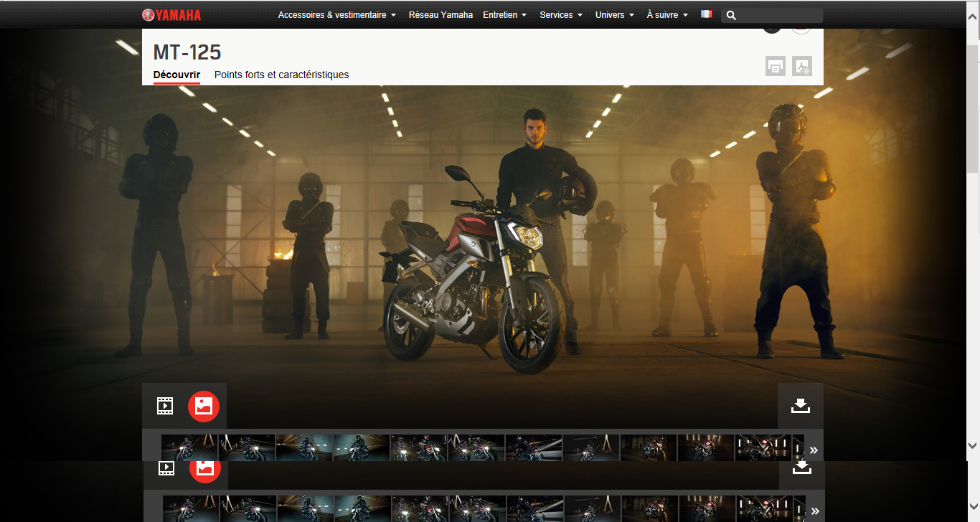Open fourth thumbnail in upper gallery strip
Viewport: 980px width, 522px height.
pyautogui.click(x=362, y=447)
